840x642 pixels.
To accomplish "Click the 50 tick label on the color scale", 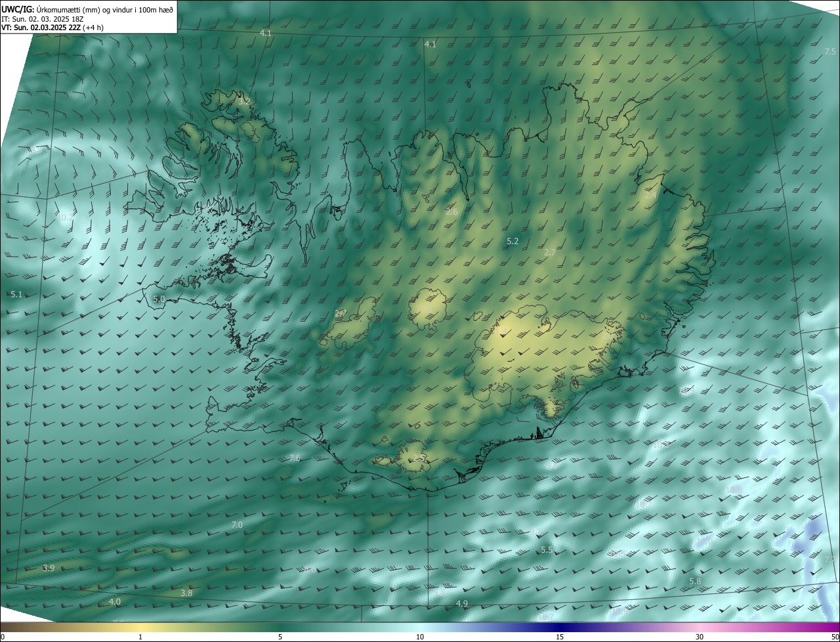I will coord(835,637).
